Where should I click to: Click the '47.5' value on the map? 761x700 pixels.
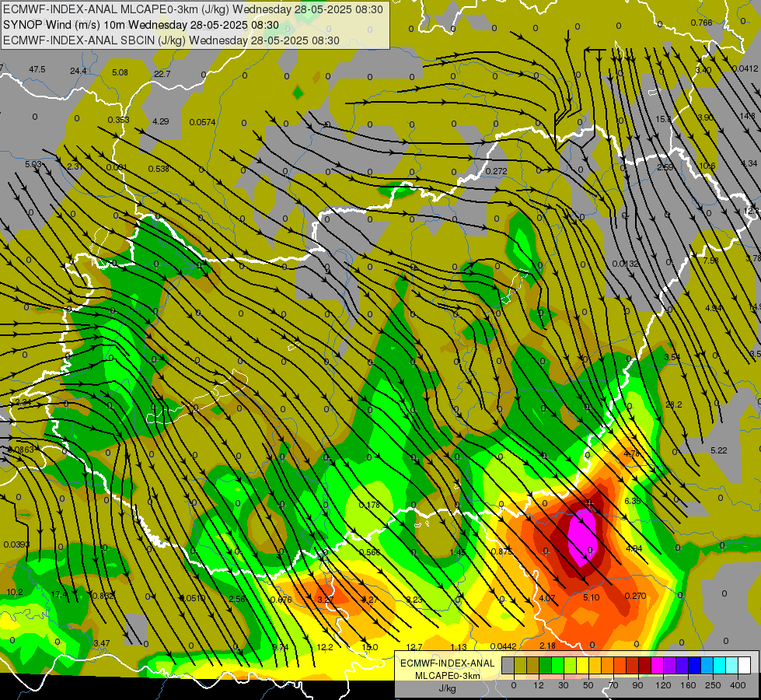pyautogui.click(x=37, y=69)
